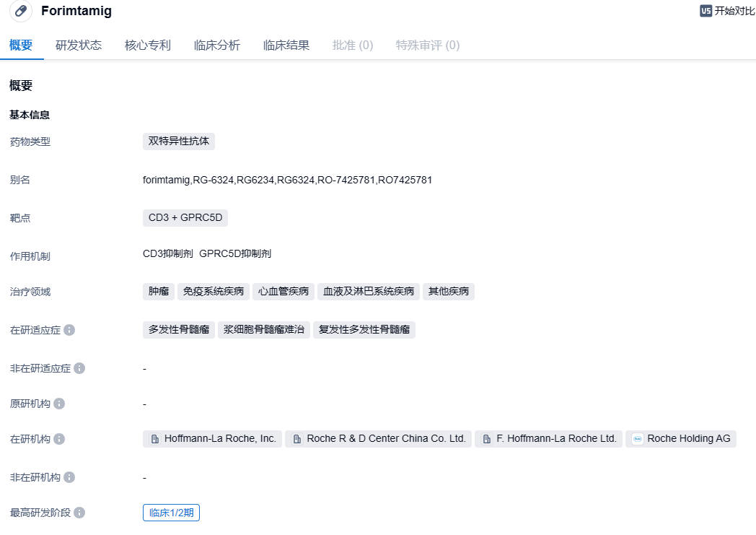Click info icon next to 非在研适应症
Image resolution: width=756 pixels, height=535 pixels.
click(79, 368)
